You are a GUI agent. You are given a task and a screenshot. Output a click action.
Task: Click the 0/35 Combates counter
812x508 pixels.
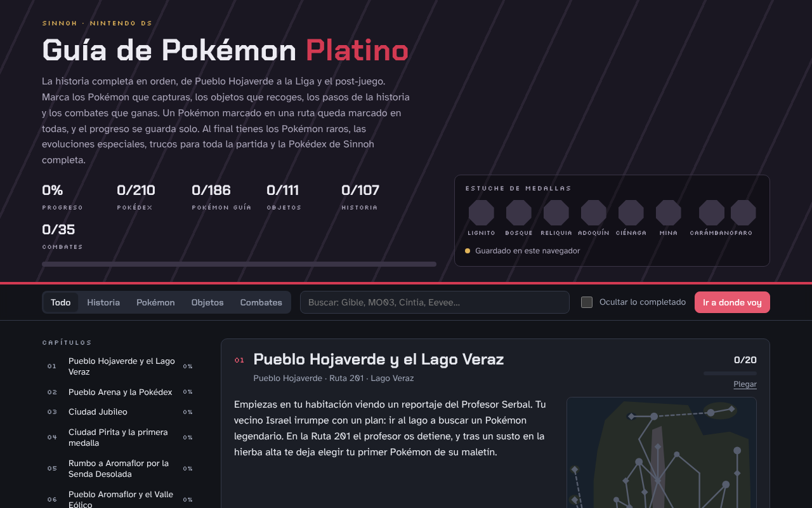click(62, 236)
